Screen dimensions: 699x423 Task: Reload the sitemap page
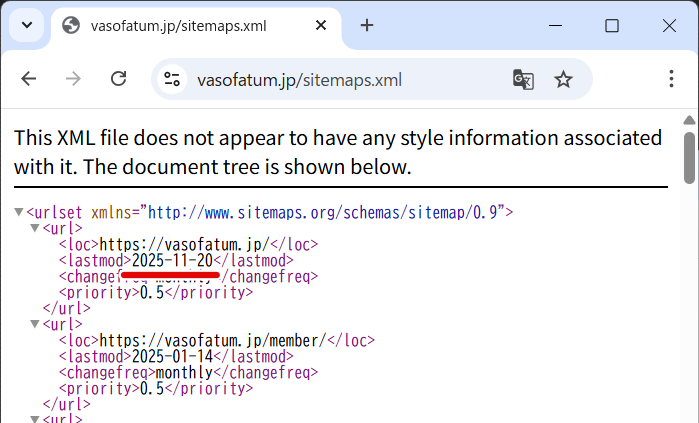(118, 79)
